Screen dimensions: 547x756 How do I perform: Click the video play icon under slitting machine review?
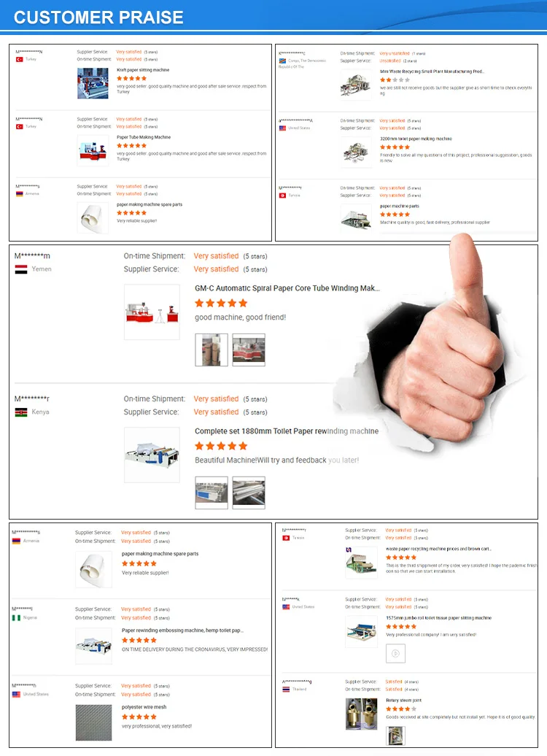coord(395,653)
